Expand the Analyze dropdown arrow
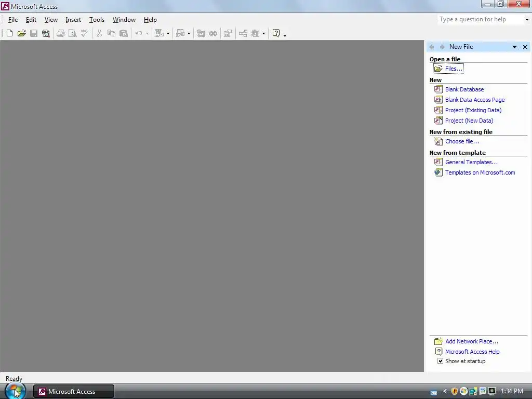 (189, 33)
